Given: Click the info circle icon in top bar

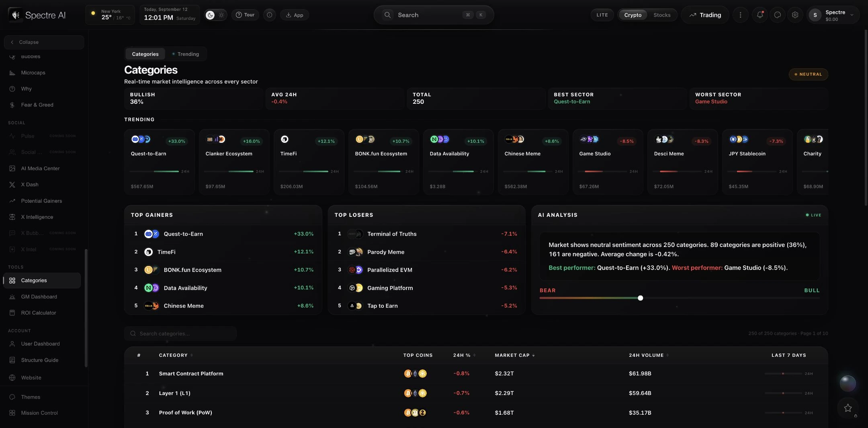Looking at the screenshot, I should 269,15.
